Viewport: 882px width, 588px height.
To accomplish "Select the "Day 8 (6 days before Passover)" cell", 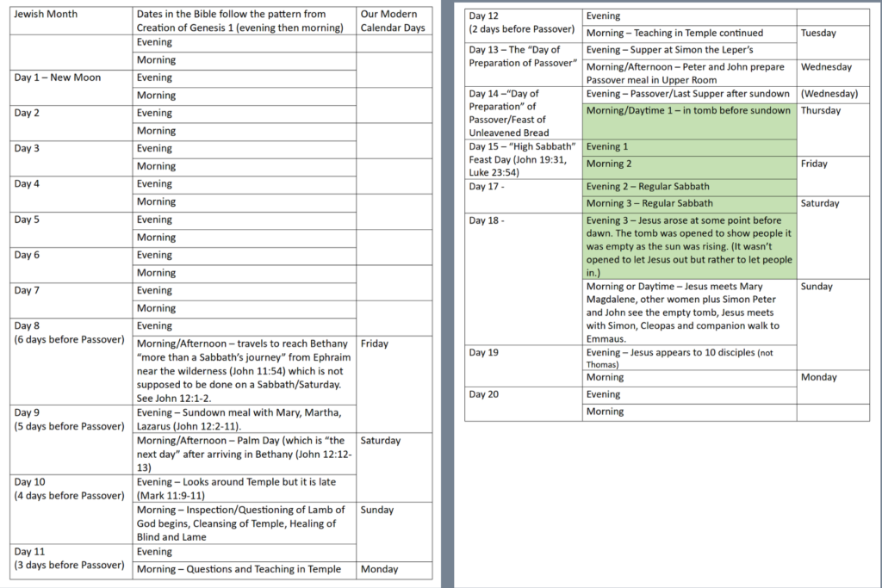I will coord(71,360).
